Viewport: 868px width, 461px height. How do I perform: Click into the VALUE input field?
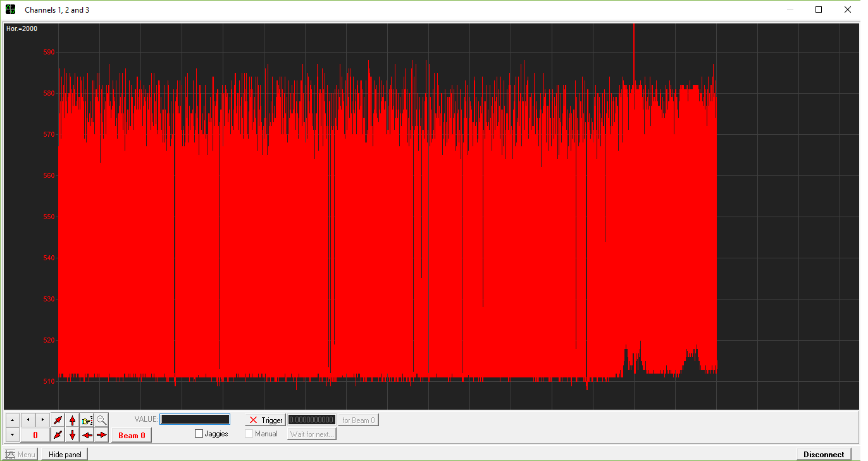(x=195, y=419)
